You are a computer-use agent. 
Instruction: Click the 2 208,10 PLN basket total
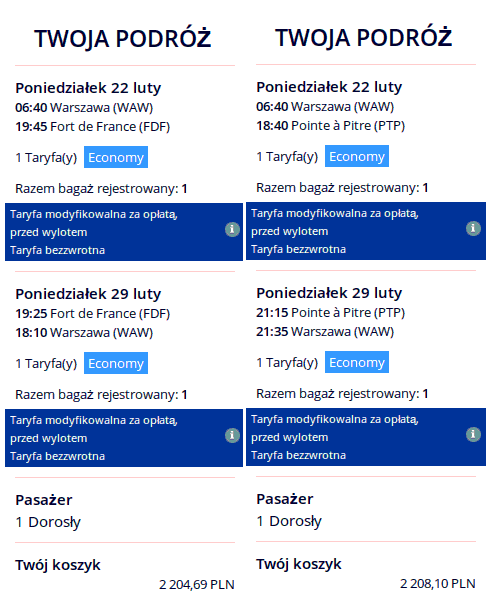(437, 583)
